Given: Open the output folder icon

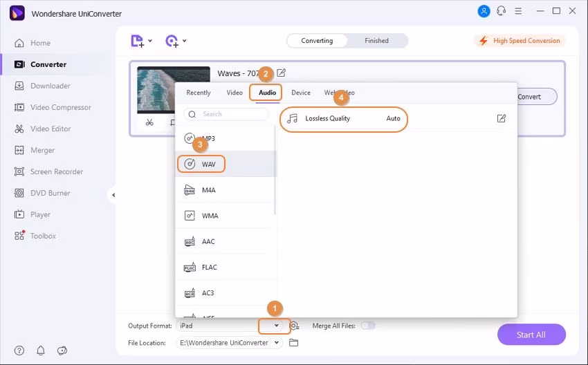Looking at the screenshot, I should [293, 342].
